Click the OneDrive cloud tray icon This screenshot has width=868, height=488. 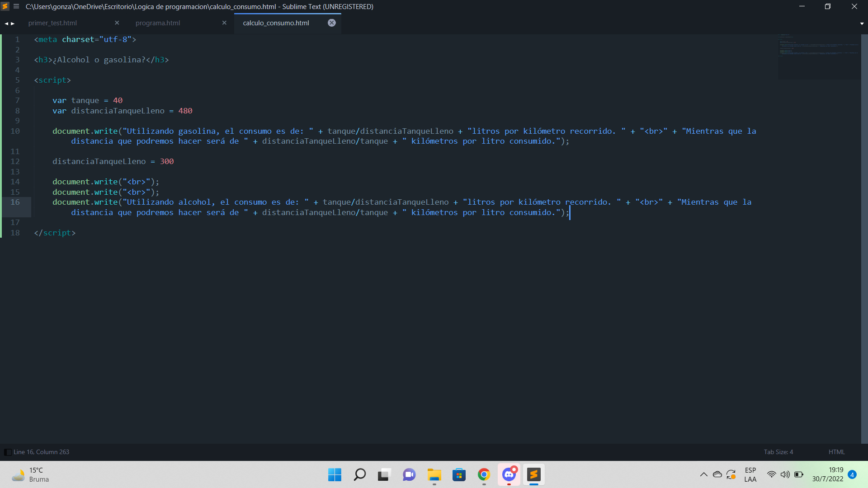click(x=717, y=474)
